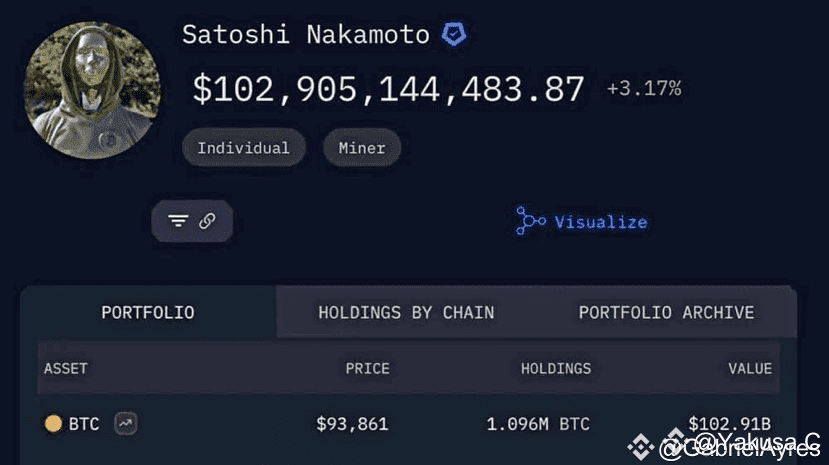Sort by the Price column header

click(x=367, y=368)
